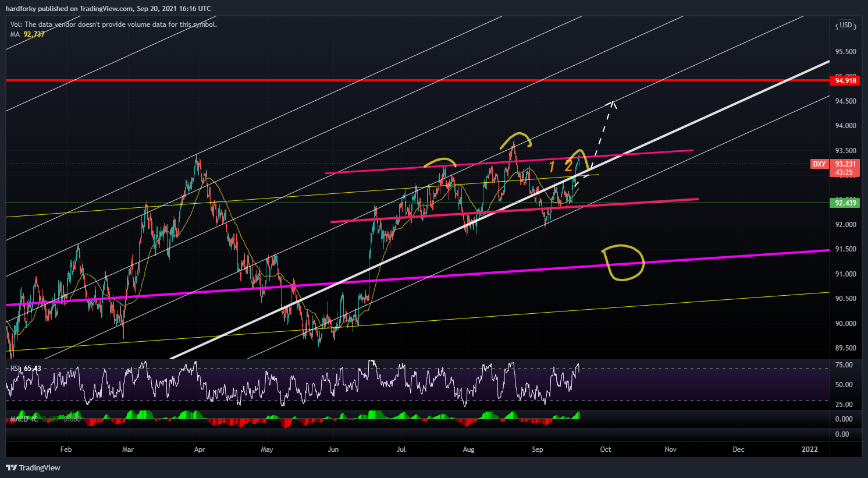Click the Oct label on time axis
Image resolution: width=868 pixels, height=478 pixels.
[606, 449]
